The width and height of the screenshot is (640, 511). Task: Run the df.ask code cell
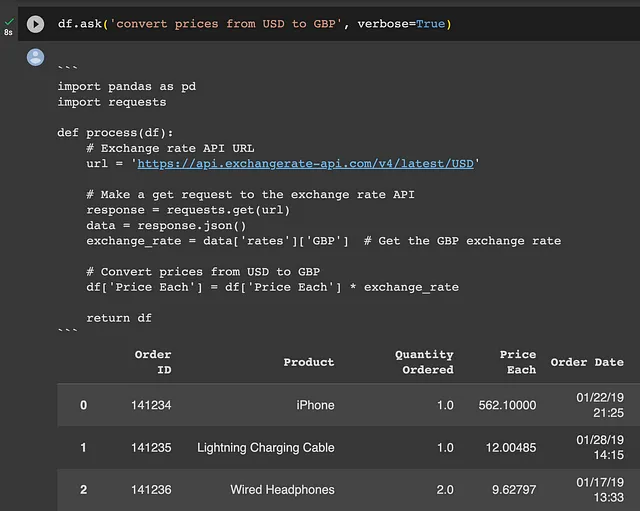click(36, 24)
